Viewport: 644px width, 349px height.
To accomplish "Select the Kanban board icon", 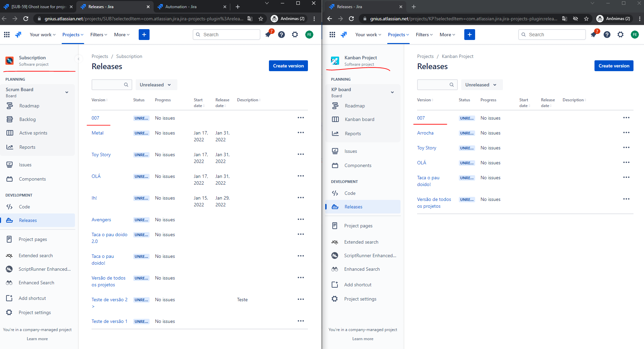I will [335, 119].
